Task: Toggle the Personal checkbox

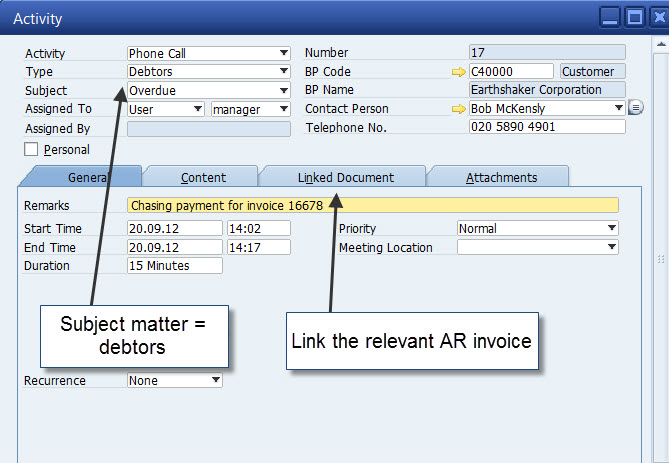Action: [x=31, y=149]
